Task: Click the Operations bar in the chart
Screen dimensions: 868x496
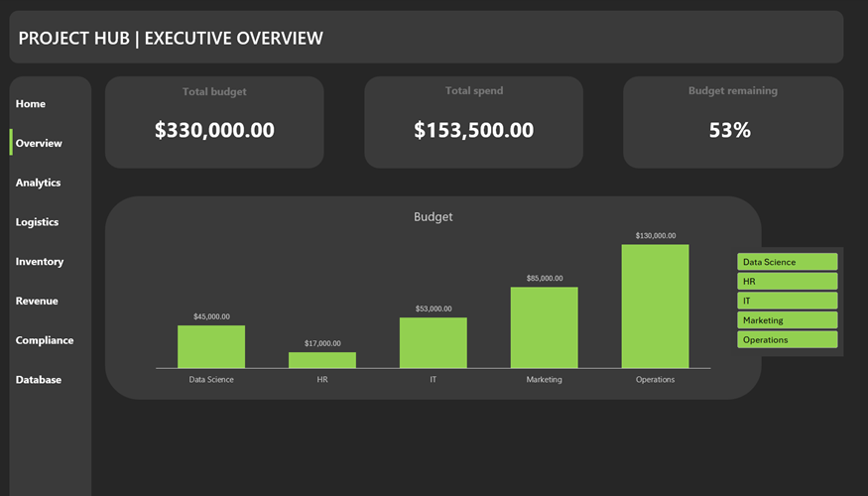Action: 656,307
